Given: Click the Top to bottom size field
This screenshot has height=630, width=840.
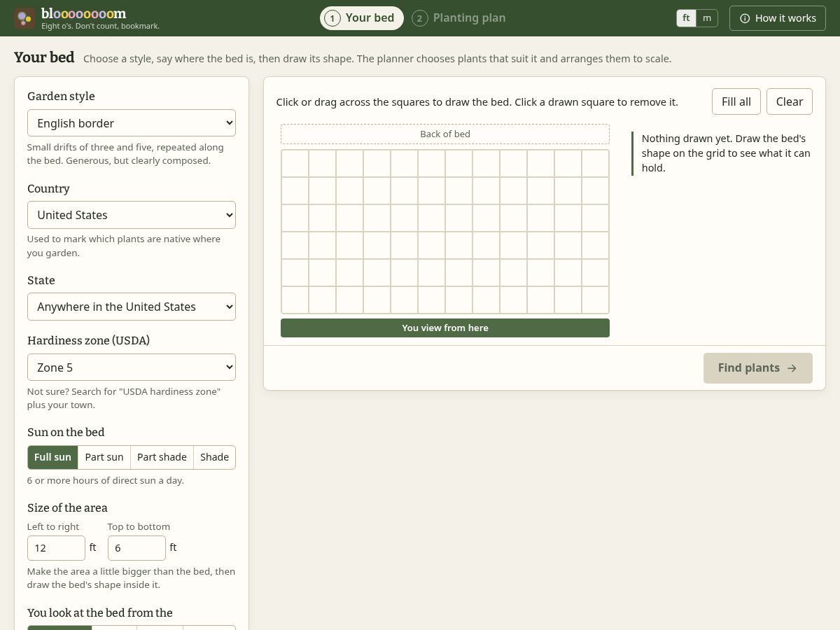Looking at the screenshot, I should click(x=136, y=548).
